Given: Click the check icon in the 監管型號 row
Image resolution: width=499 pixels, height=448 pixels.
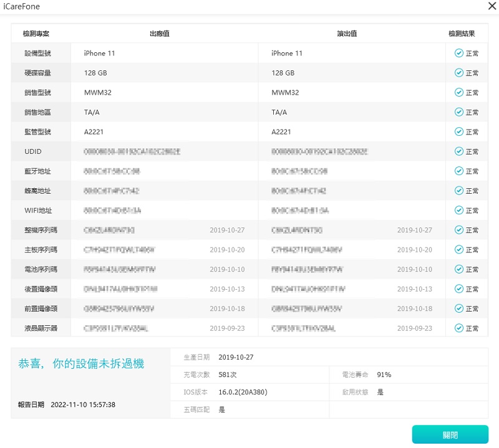Looking at the screenshot, I should [458, 131].
